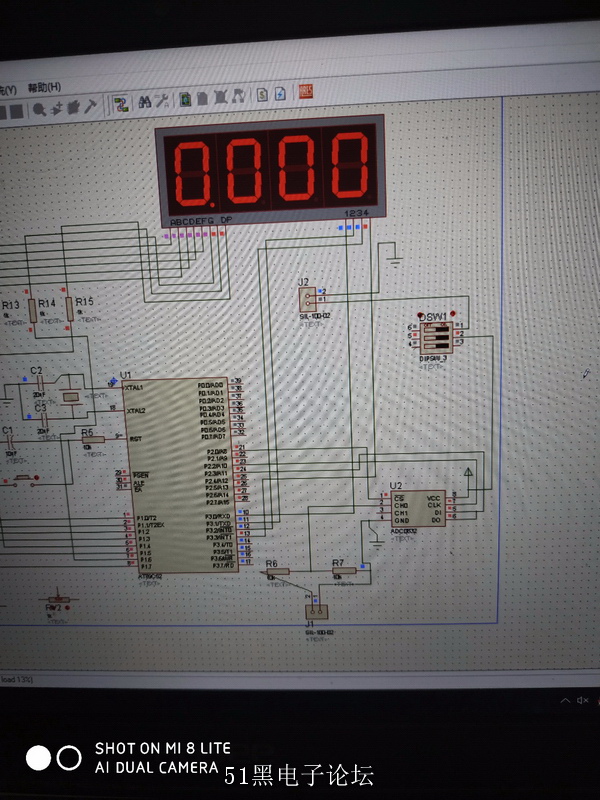This screenshot has width=600, height=800.
Task: Select resistor R5 near RST pin
Action: pyautogui.click(x=93, y=439)
